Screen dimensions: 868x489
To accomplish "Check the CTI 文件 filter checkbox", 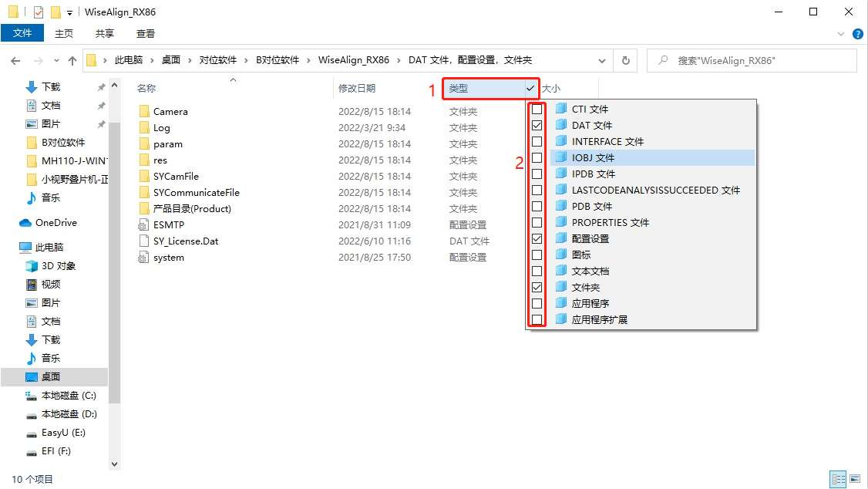I will pyautogui.click(x=537, y=110).
